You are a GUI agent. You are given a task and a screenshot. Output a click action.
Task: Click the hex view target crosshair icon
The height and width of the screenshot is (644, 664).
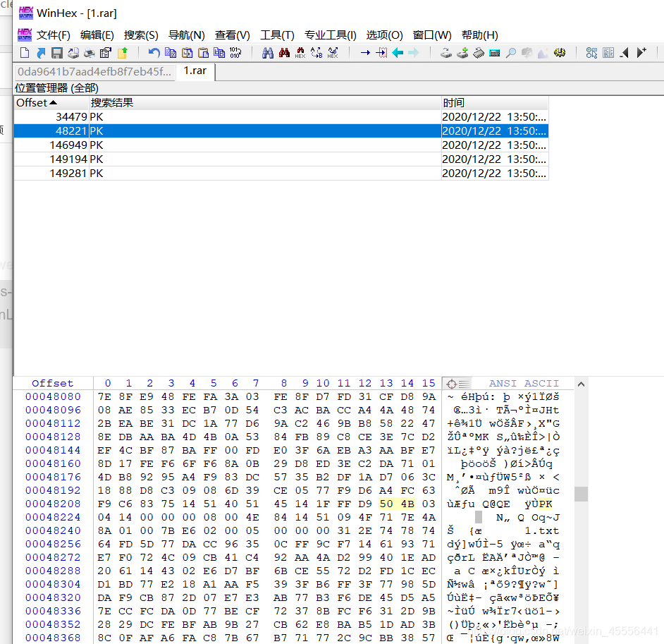451,384
